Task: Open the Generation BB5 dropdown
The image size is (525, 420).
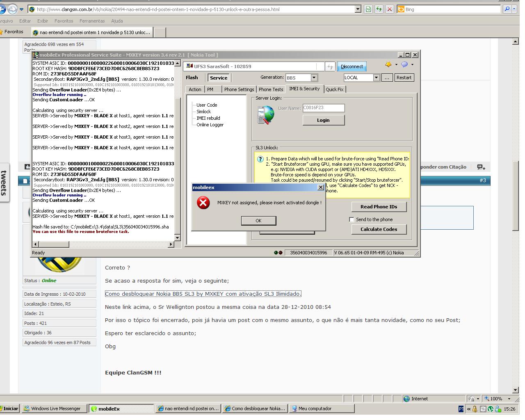Action: 314,78
